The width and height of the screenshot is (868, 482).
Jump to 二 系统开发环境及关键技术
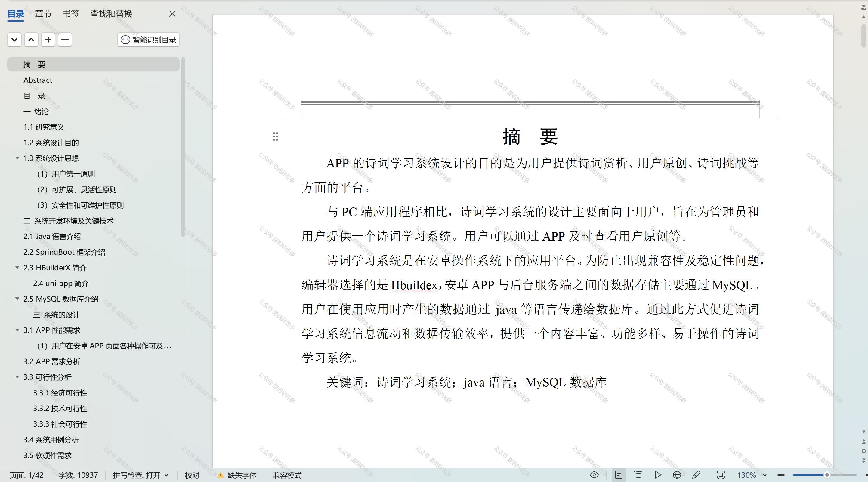click(x=93, y=221)
